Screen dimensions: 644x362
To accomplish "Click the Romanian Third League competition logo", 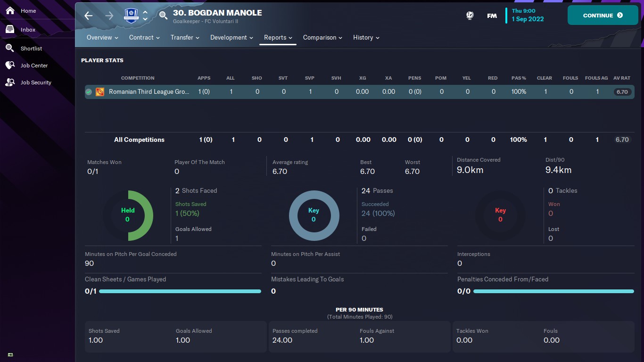I will 100,92.
